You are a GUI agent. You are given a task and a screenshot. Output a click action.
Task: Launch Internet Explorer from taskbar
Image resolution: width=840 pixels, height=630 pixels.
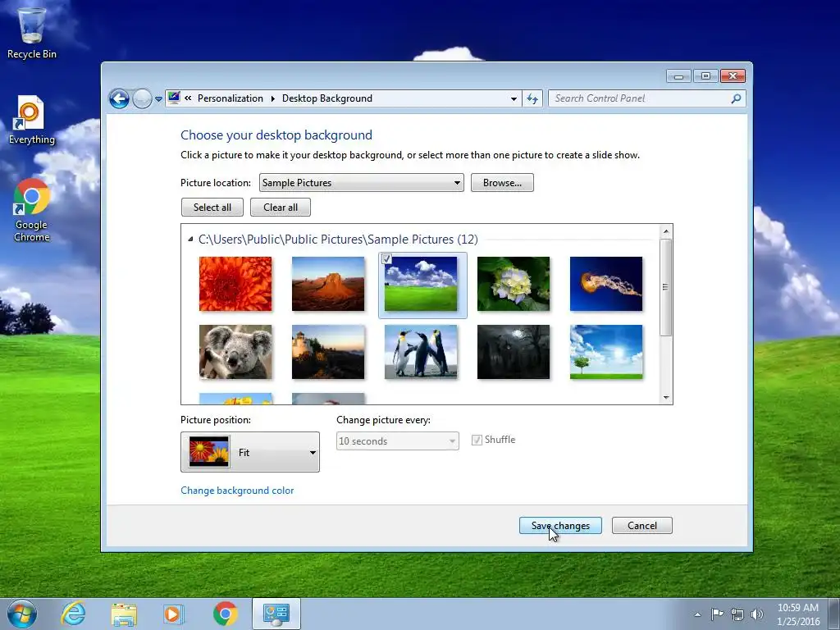tap(73, 614)
